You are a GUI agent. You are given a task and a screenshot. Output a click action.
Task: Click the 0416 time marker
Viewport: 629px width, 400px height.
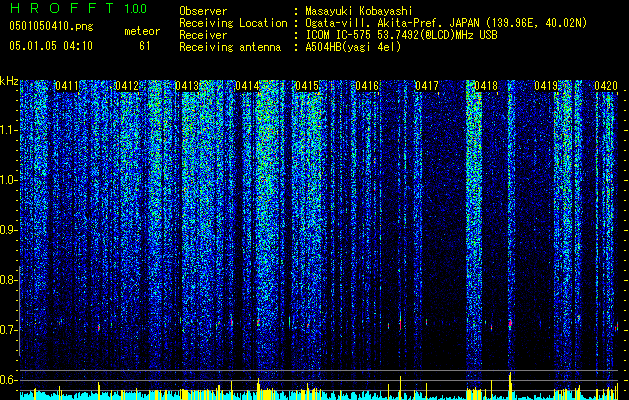367,86
